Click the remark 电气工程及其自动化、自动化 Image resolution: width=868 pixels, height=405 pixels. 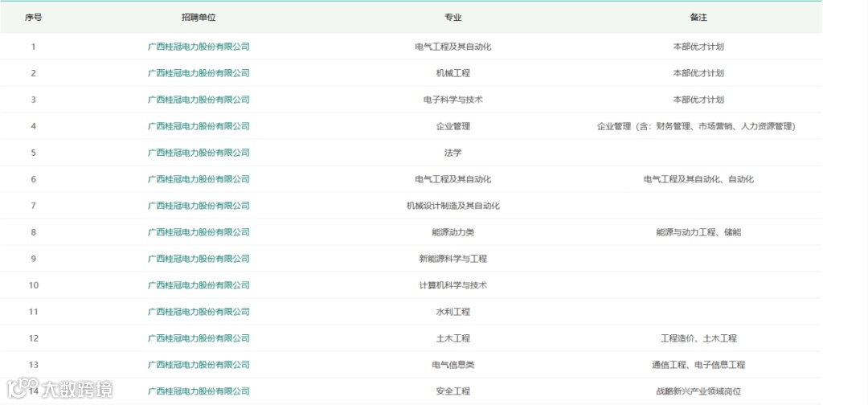(698, 179)
